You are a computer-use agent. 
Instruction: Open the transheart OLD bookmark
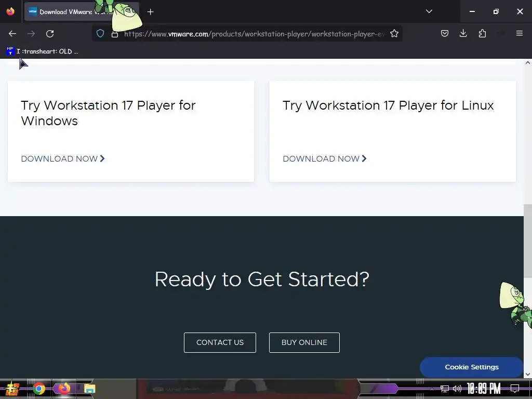[43, 51]
